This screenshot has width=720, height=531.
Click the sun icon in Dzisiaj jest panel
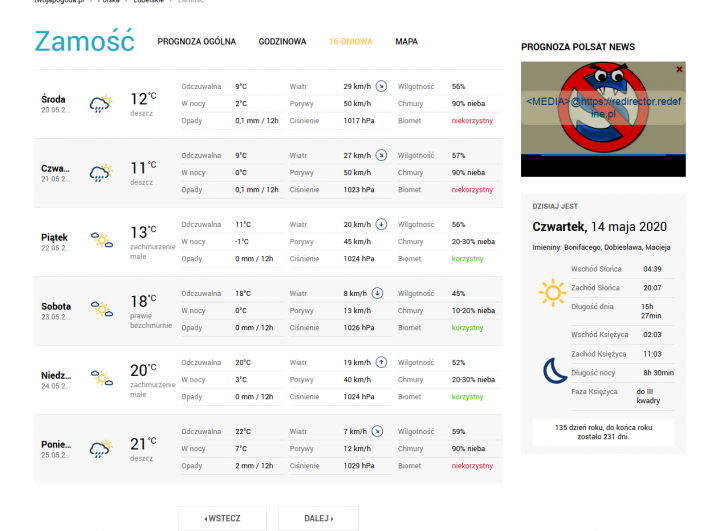click(x=552, y=292)
